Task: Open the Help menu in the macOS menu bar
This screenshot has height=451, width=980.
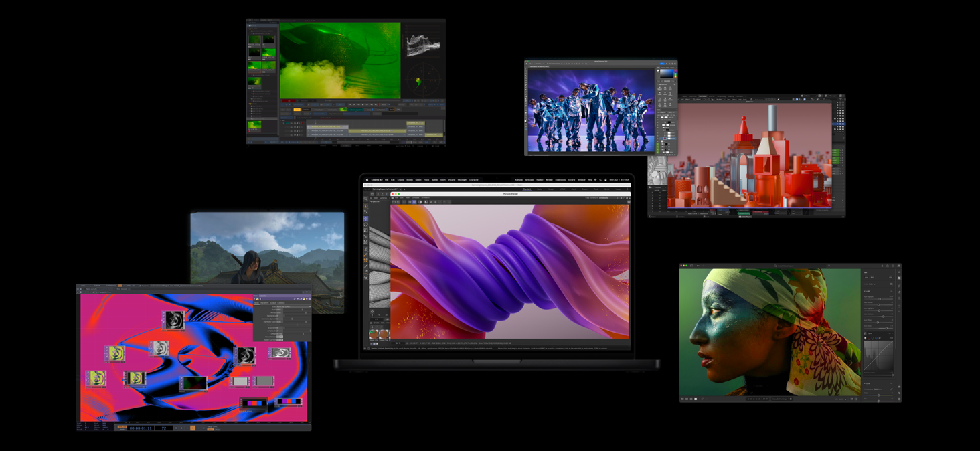Action: [x=590, y=180]
